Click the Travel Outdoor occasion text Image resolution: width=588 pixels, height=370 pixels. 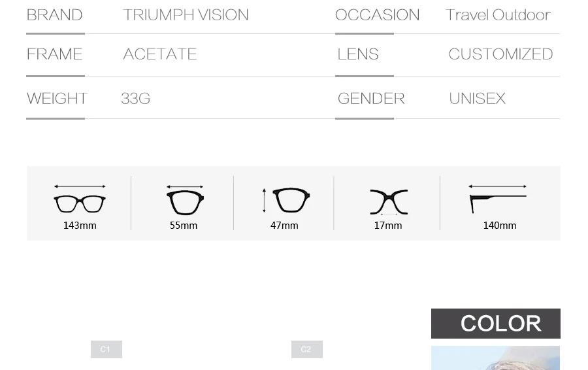(x=498, y=15)
